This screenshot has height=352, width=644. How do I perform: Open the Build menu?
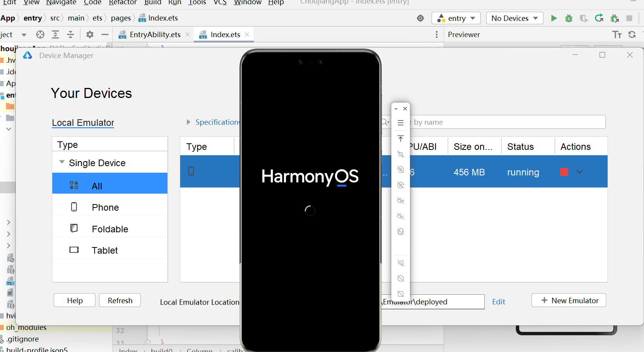153,2
